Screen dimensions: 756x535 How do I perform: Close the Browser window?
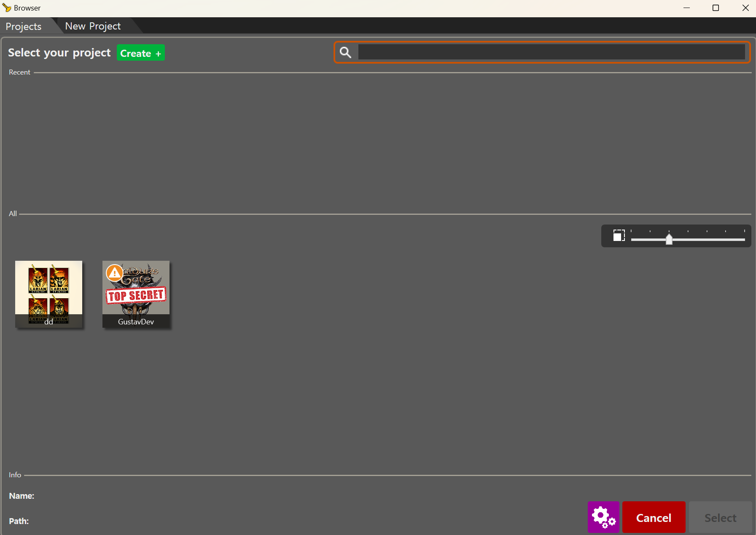[745, 8]
